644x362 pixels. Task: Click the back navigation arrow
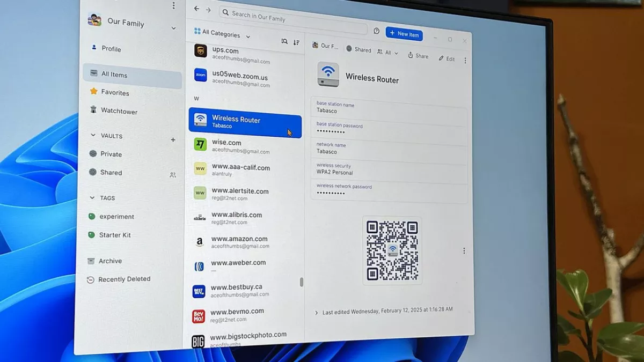(x=196, y=9)
